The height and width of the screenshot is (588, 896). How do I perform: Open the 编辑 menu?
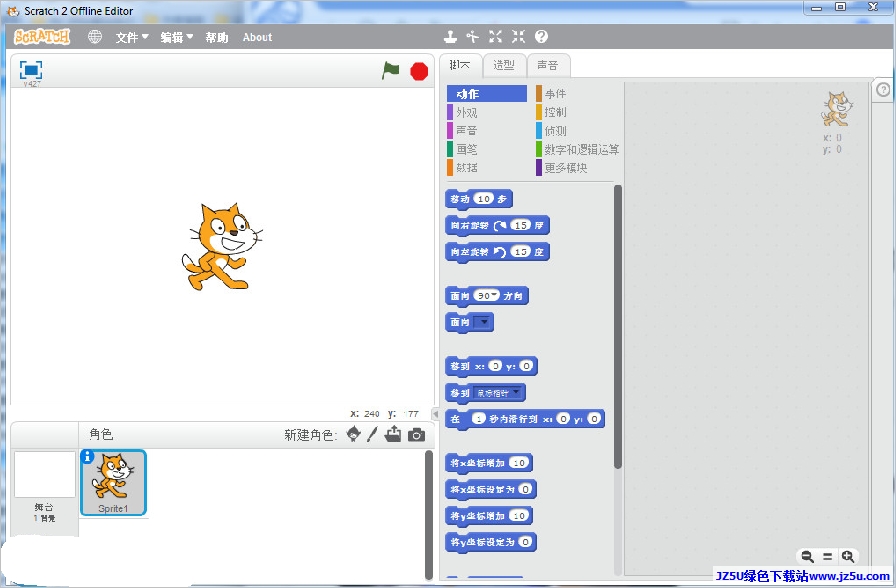point(177,37)
